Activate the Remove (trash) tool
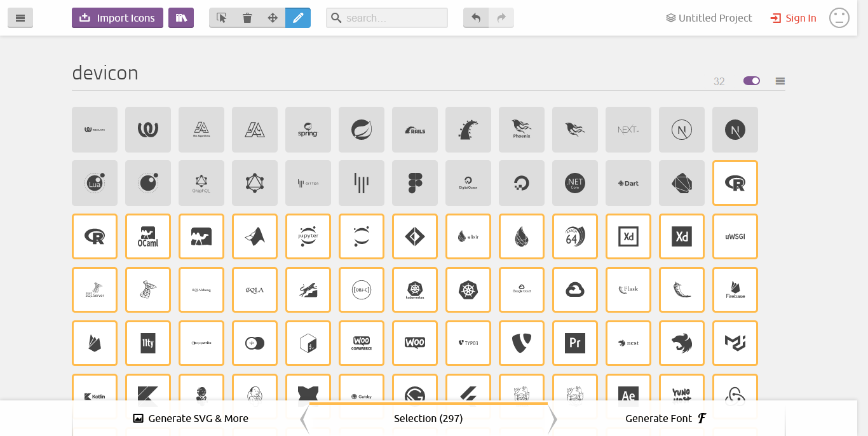The height and width of the screenshot is (436, 868). 247,18
